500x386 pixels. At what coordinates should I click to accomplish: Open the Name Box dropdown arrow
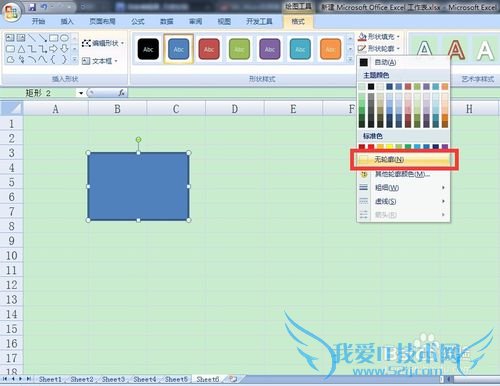click(81, 93)
